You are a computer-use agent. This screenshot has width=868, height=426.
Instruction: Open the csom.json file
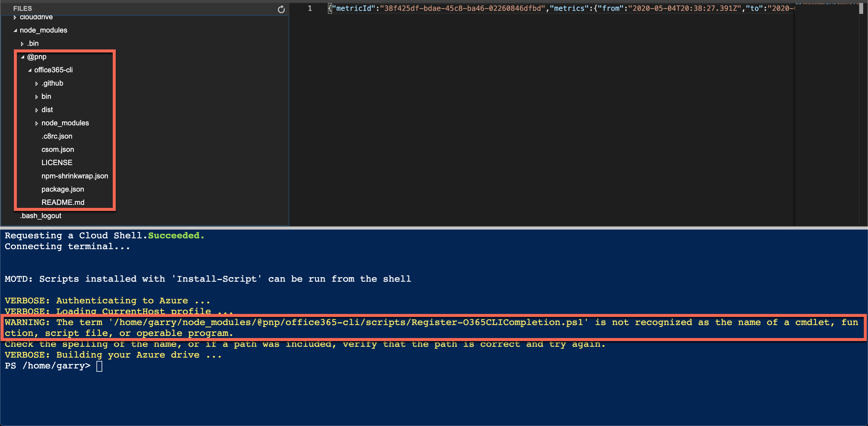tap(58, 149)
